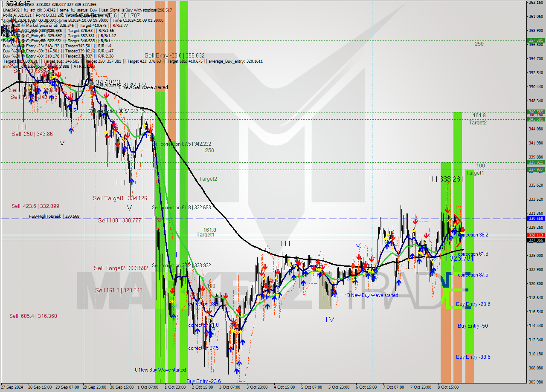Click '6 Oct 15:00' on the time axis

pyautogui.click(x=367, y=387)
